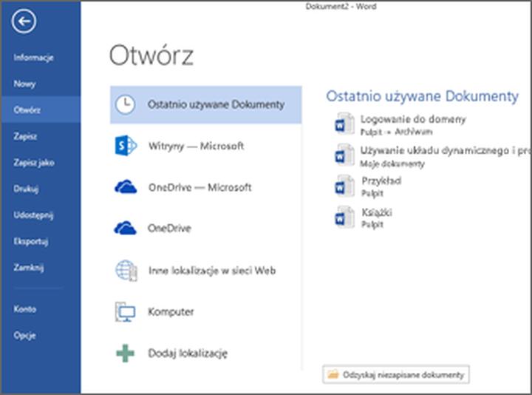532x395 pixels.
Task: Click the back arrow to return to document
Action: click(24, 21)
